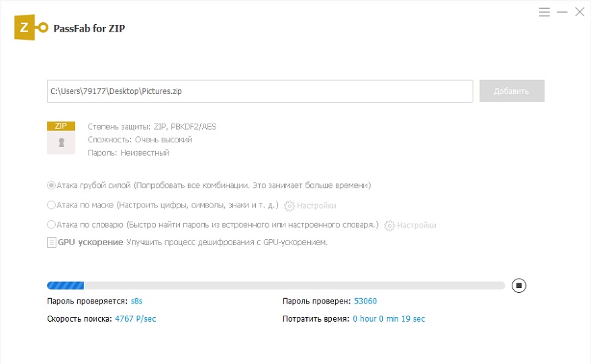Click the GPU acceleration document icon
Viewport: 591px width, 364px height.
click(52, 242)
